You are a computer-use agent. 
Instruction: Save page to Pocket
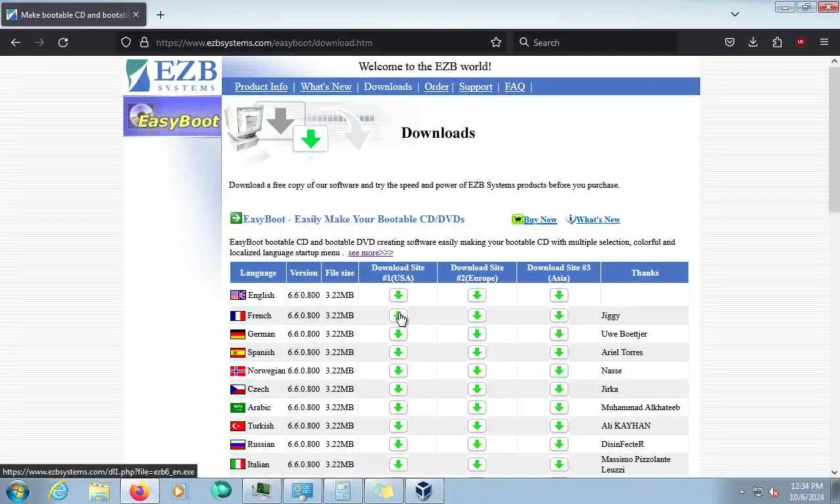click(x=730, y=43)
